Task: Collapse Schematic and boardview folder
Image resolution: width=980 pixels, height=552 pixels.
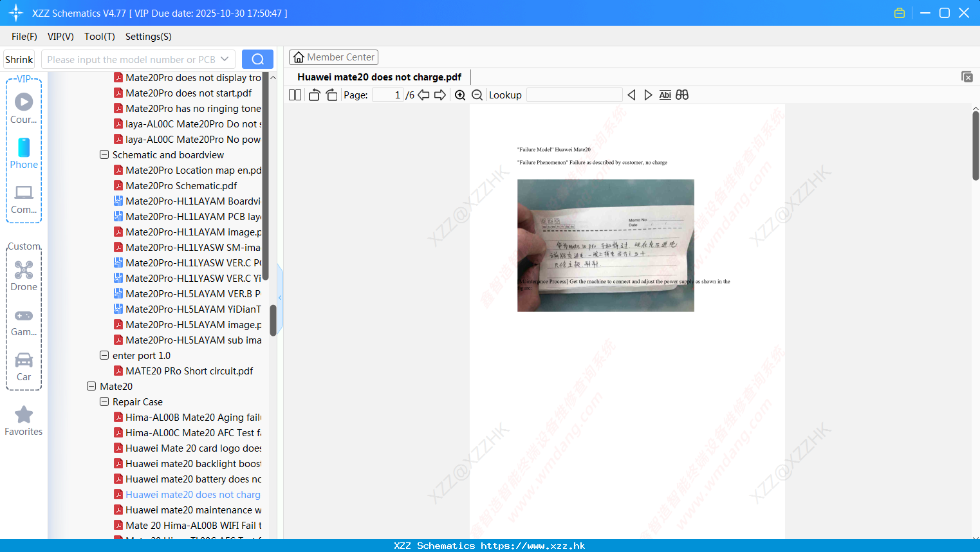Action: pos(104,154)
